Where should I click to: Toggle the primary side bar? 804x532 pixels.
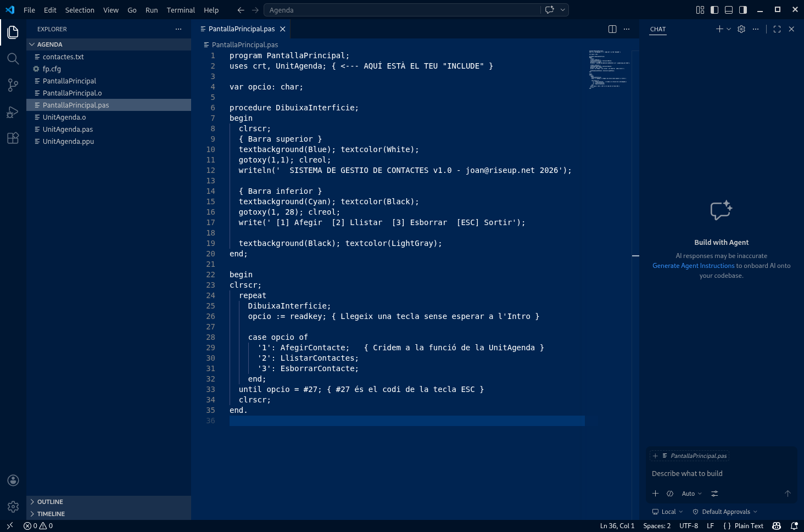pos(714,10)
